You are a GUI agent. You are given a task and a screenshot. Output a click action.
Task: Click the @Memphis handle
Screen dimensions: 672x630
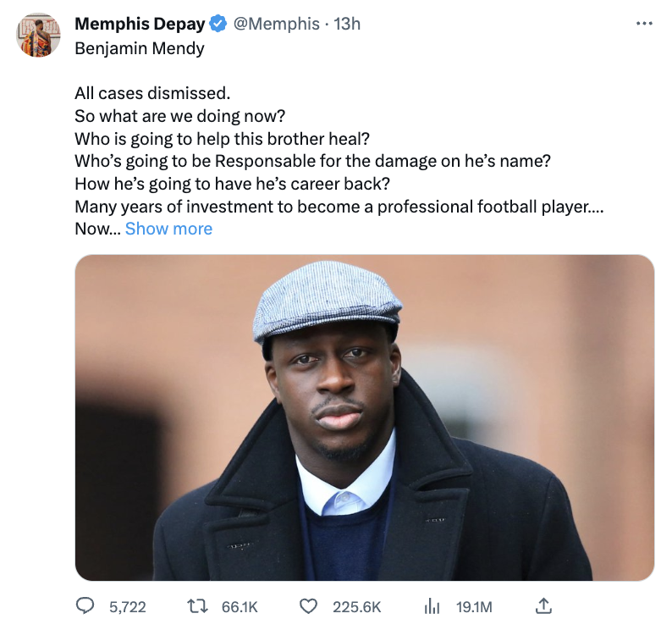click(276, 24)
